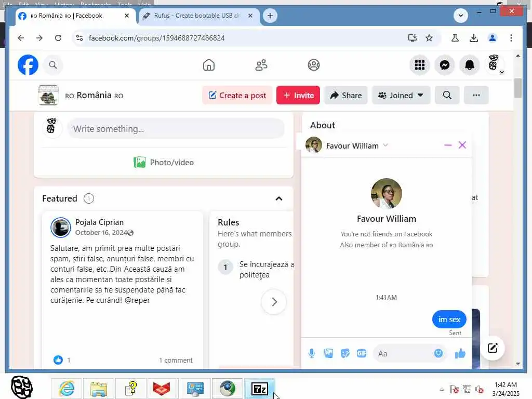Open File Explorer on taskbar
The width and height of the screenshot is (532, 399).
click(98, 389)
